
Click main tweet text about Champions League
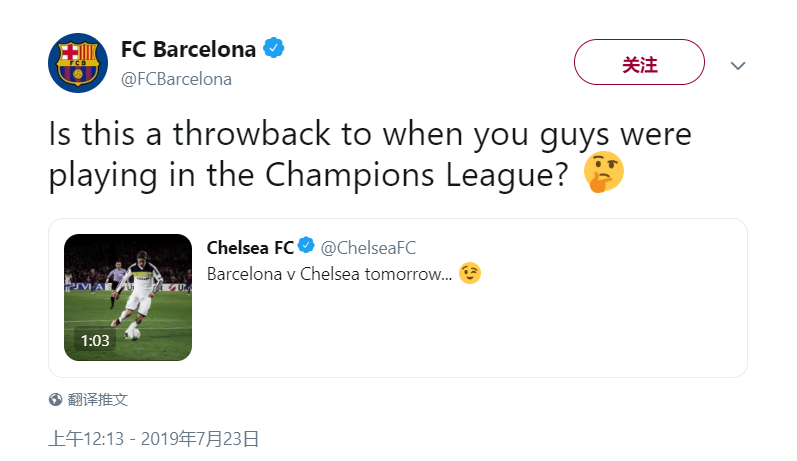click(370, 155)
